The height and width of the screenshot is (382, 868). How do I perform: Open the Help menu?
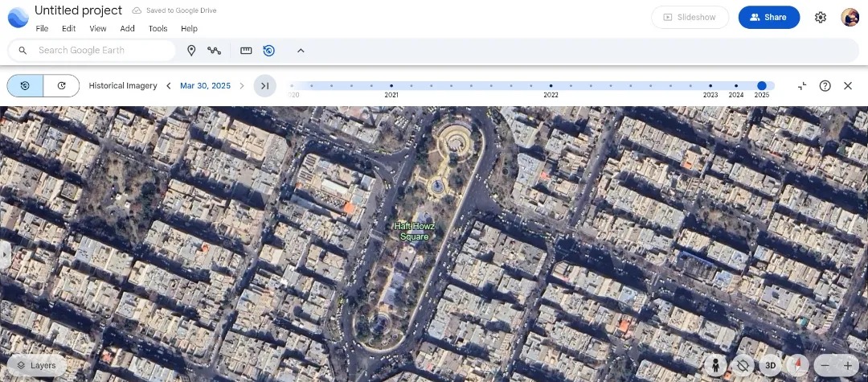pos(189,29)
